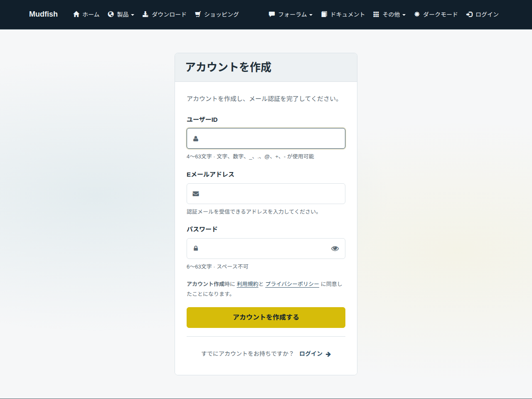Image resolution: width=532 pixels, height=399 pixels.
Task: Click the Mudfish brand logo
Action: pos(43,14)
